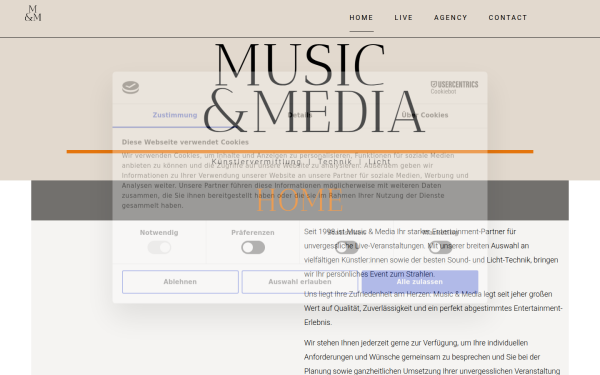Click the Cookiebot checkmark logo icon
Image resolution: width=600 pixels, height=375 pixels.
(x=130, y=87)
